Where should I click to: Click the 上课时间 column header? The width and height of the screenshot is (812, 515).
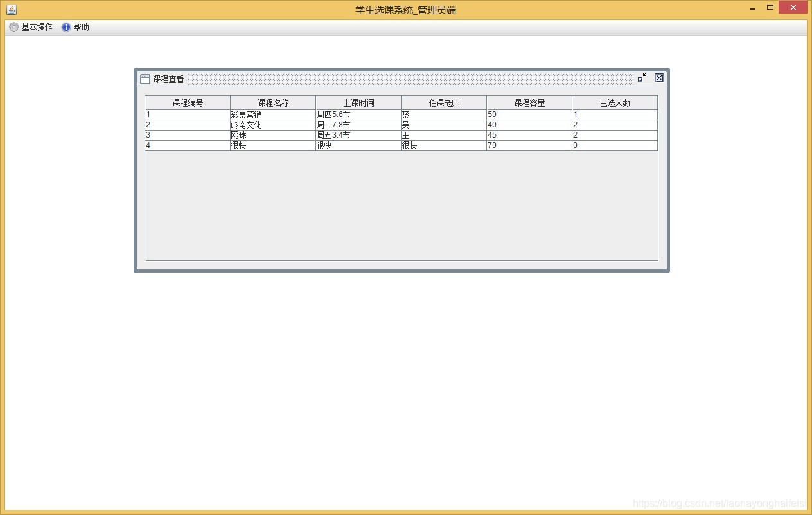[x=358, y=103]
